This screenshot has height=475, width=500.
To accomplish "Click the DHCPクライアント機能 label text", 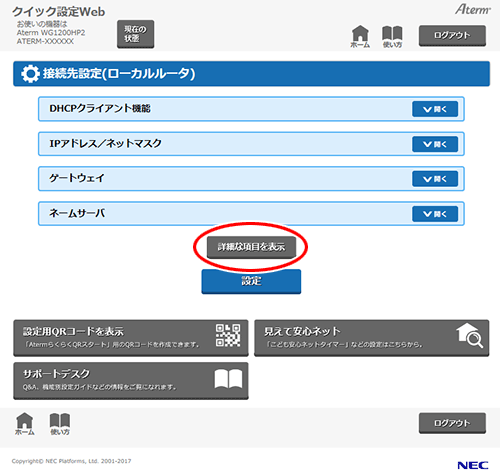I will tap(100, 108).
